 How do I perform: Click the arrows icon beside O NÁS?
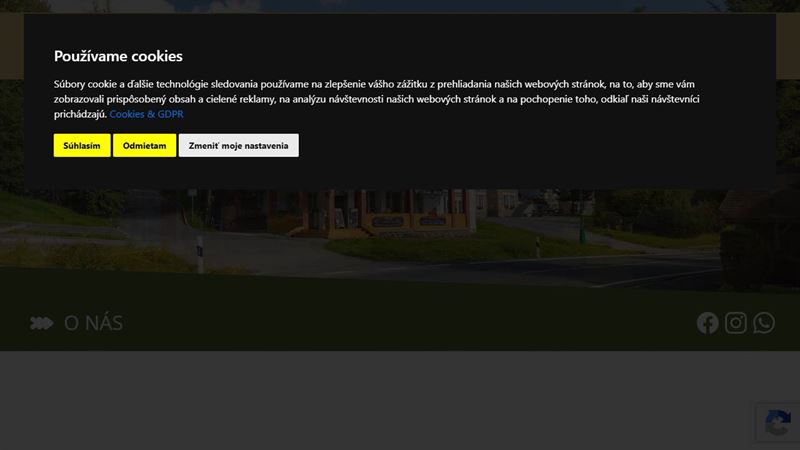click(x=41, y=323)
